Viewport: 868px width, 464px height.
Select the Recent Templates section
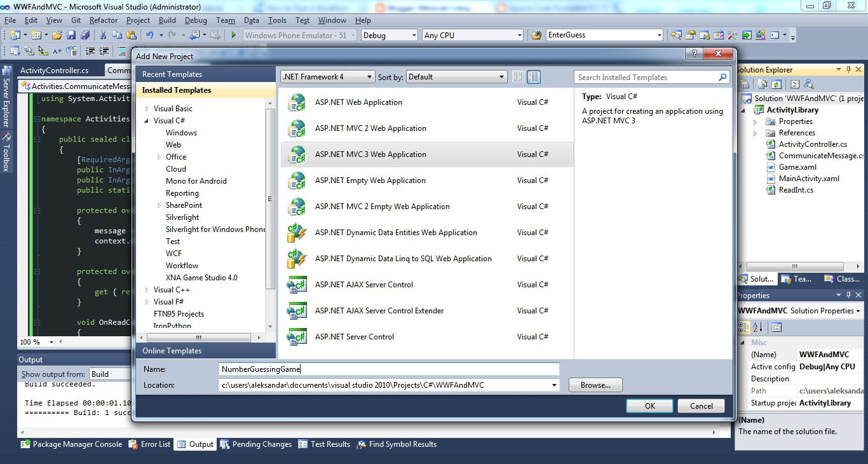(206, 74)
